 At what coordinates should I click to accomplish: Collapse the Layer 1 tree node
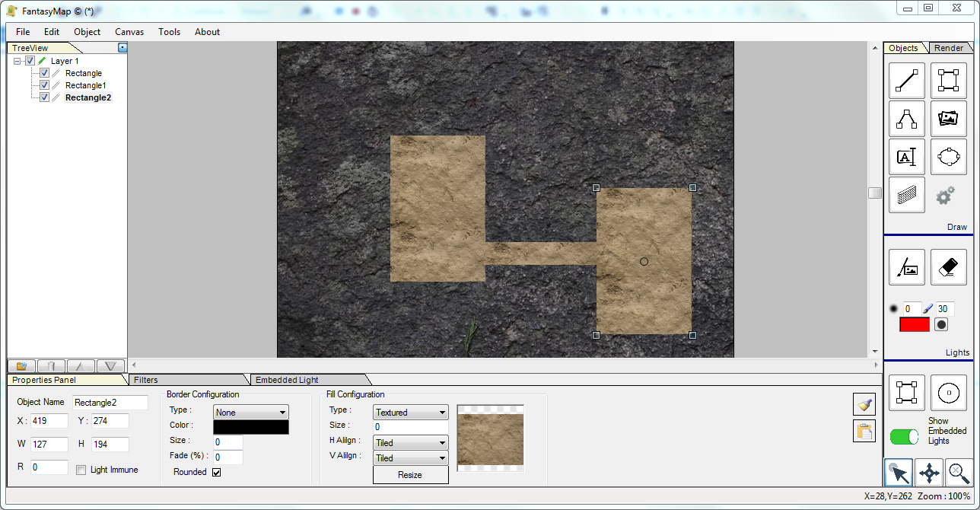[17, 61]
